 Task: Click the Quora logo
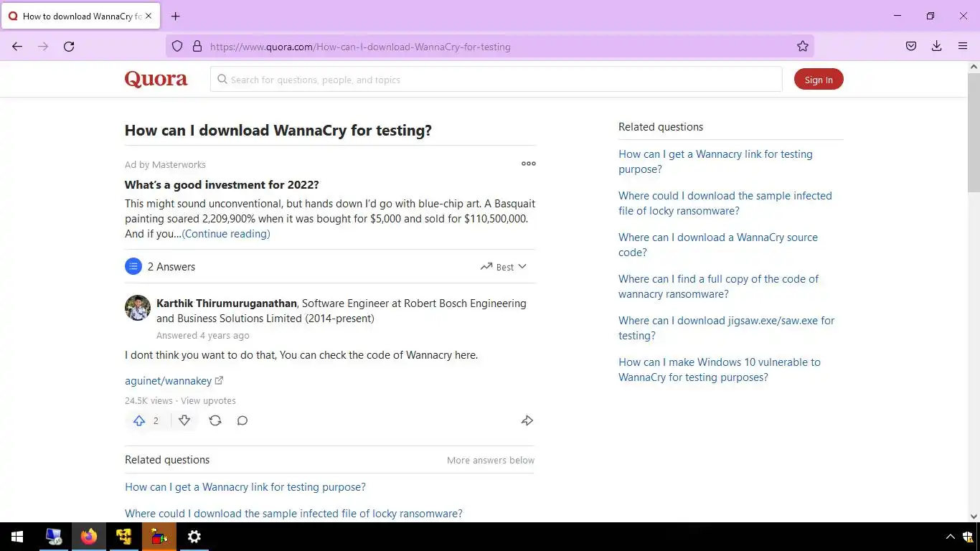click(156, 79)
